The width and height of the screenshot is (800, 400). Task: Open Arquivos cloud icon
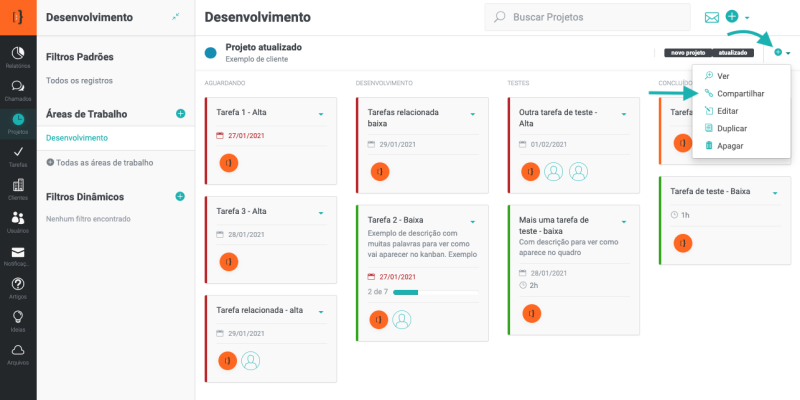point(18,351)
